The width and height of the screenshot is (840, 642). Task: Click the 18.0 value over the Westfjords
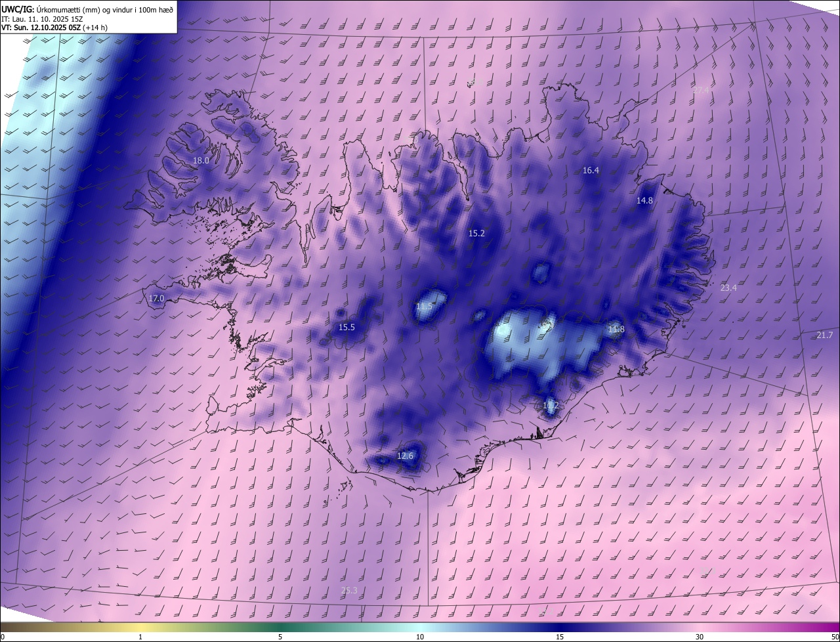tap(201, 160)
